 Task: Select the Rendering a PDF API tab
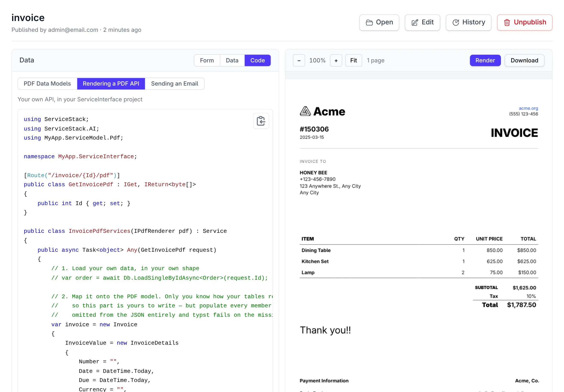tap(111, 83)
